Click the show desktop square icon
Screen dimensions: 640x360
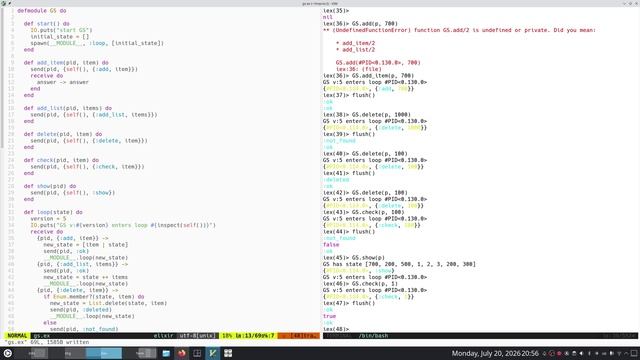pos(634,353)
